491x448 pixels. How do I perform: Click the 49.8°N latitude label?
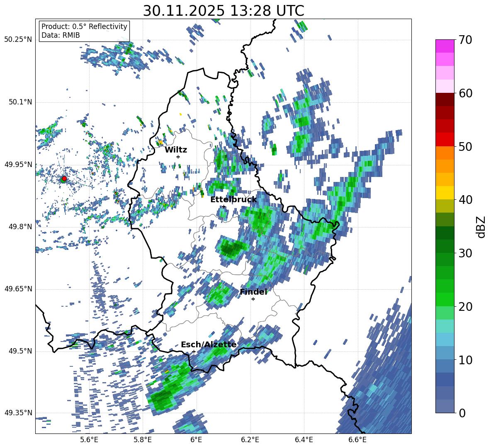(x=20, y=227)
